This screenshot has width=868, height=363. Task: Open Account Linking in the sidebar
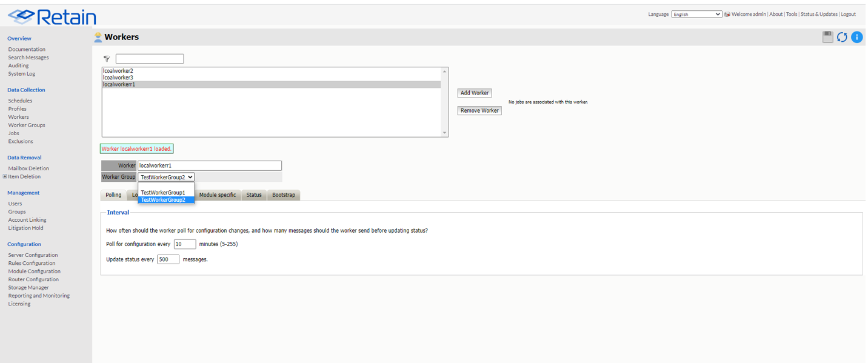27,220
